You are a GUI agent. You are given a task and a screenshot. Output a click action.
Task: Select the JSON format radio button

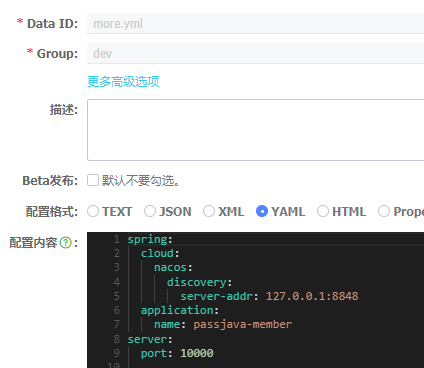coord(150,211)
